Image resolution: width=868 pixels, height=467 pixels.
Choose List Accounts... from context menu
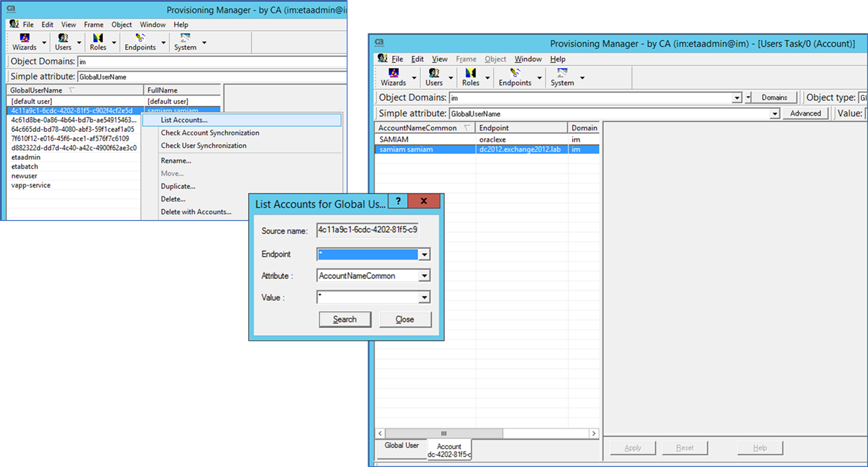tap(242, 120)
